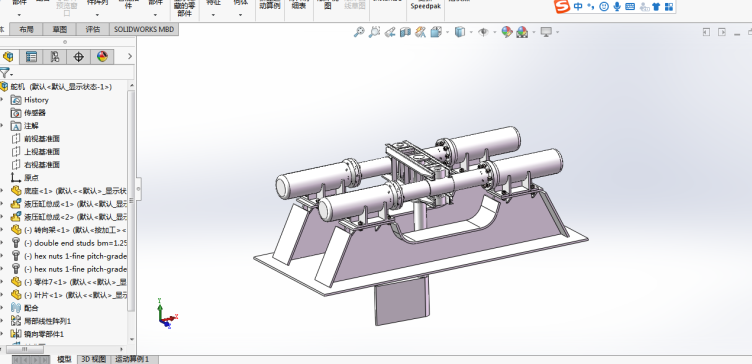The height and width of the screenshot is (364, 752).
Task: Open the FeatureManager design tree tab
Action: [x=8, y=57]
